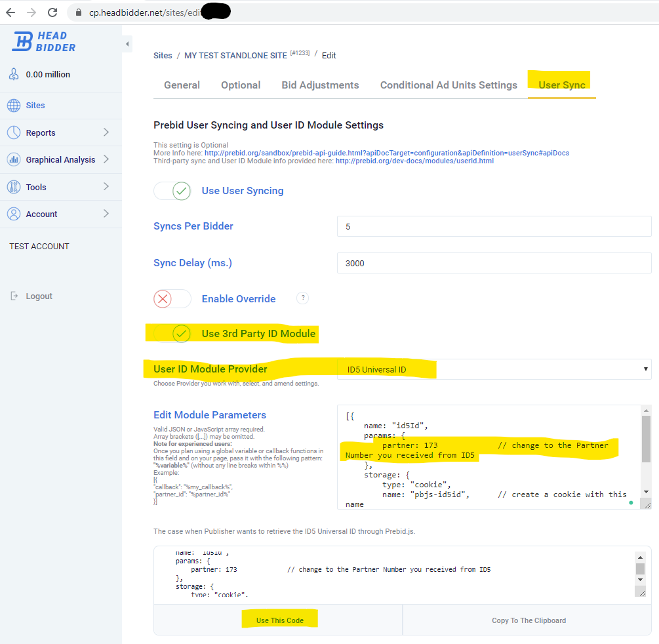Click the TEST ACCOUNT label
The image size is (659, 644).
tap(39, 247)
